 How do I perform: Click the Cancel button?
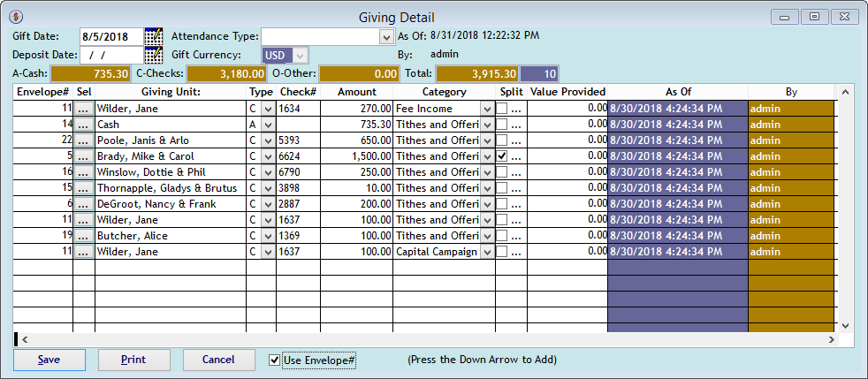[x=218, y=360]
